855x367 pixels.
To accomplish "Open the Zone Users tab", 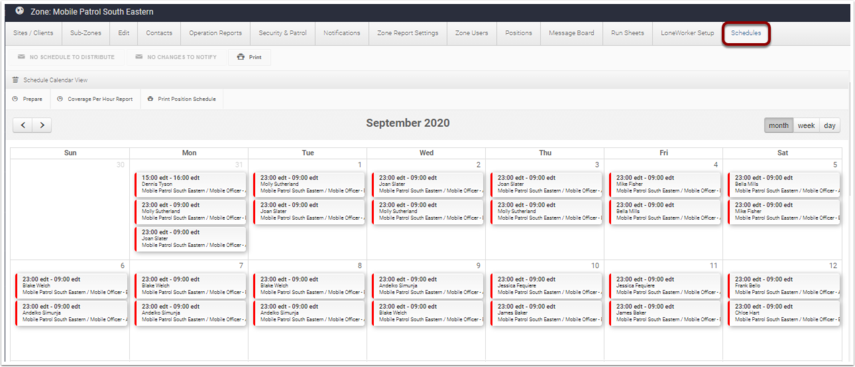I will pyautogui.click(x=472, y=33).
